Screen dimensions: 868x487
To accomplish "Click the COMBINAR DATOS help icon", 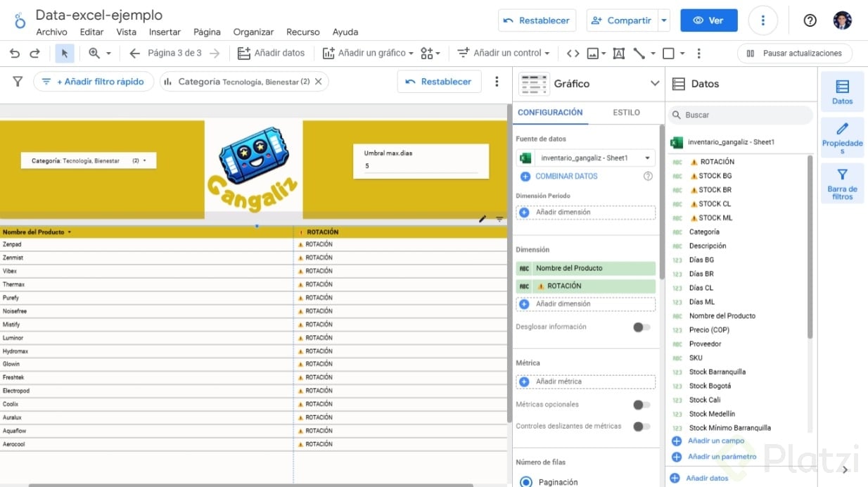I will pos(648,177).
